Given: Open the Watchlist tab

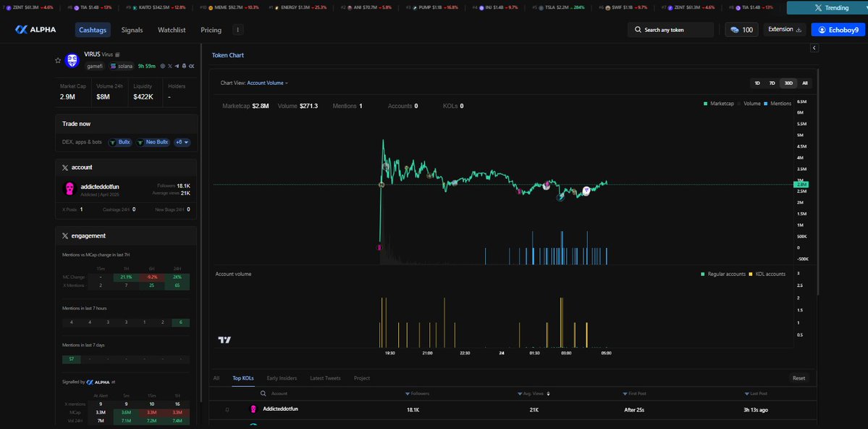Looking at the screenshot, I should (172, 30).
